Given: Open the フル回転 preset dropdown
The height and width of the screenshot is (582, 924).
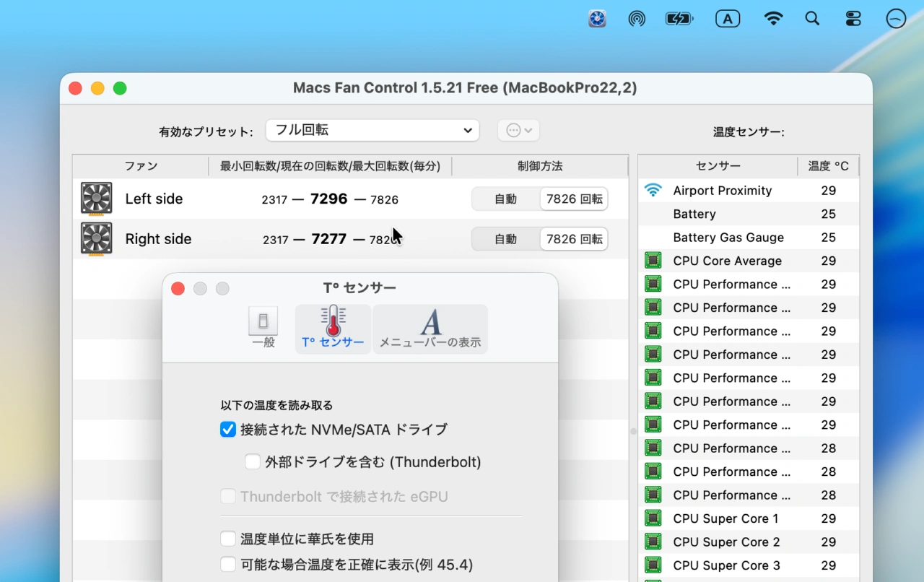Looking at the screenshot, I should [x=372, y=130].
